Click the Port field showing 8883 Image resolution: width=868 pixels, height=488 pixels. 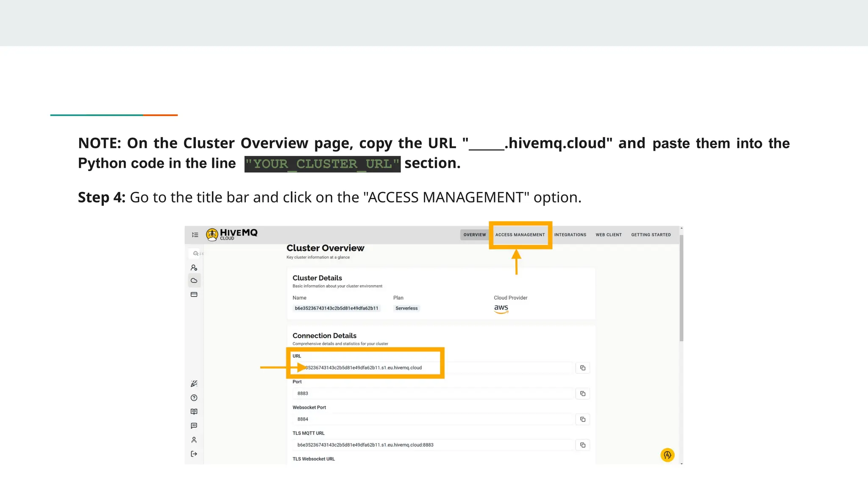pyautogui.click(x=433, y=394)
